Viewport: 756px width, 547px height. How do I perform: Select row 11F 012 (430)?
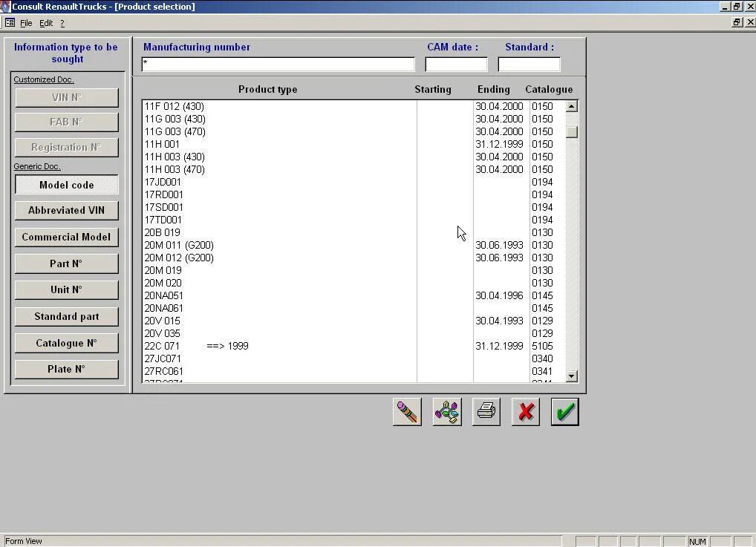pos(353,106)
